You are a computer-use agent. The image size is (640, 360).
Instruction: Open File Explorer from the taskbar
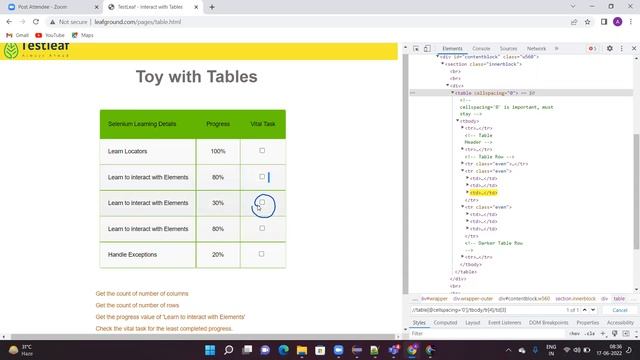click(x=302, y=350)
